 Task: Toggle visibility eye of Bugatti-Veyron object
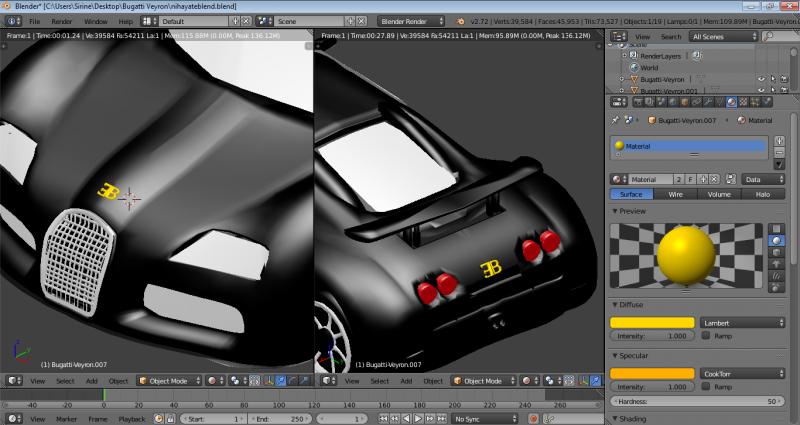760,79
